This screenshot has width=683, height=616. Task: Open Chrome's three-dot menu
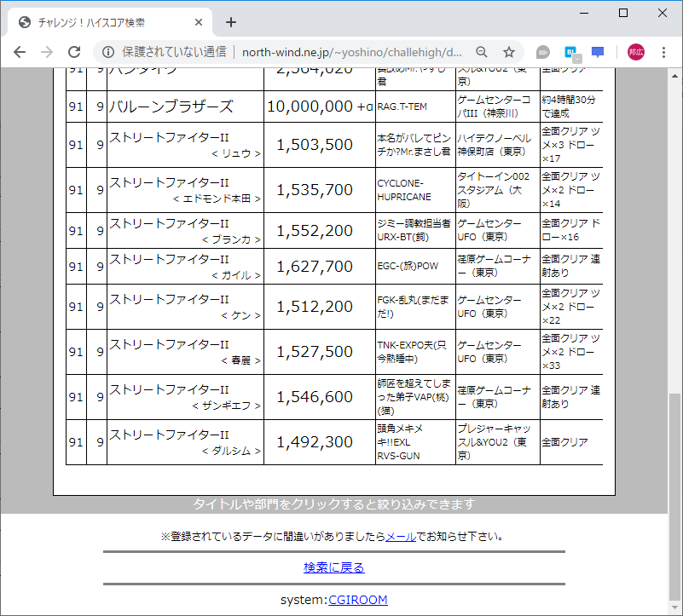tap(664, 52)
